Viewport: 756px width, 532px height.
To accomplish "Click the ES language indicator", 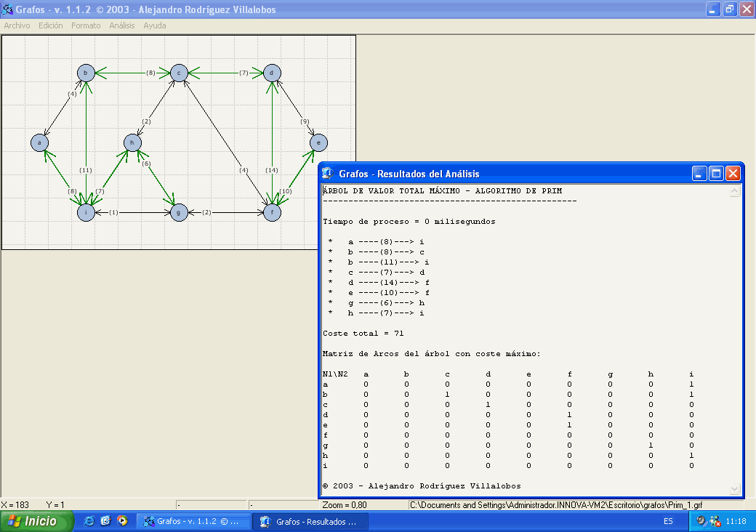I will [668, 521].
